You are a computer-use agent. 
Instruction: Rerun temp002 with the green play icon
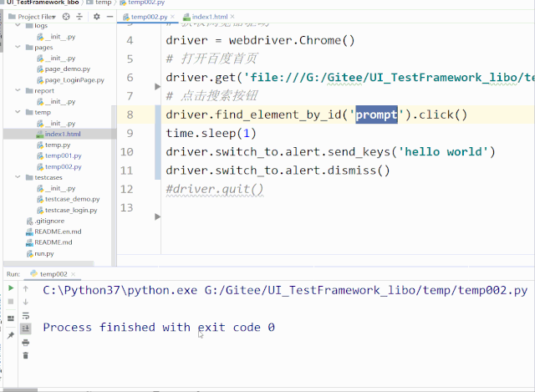11,288
